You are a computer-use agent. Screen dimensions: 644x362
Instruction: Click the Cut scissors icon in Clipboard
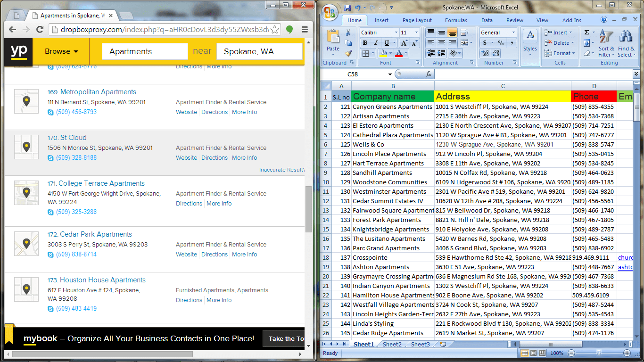(x=348, y=33)
